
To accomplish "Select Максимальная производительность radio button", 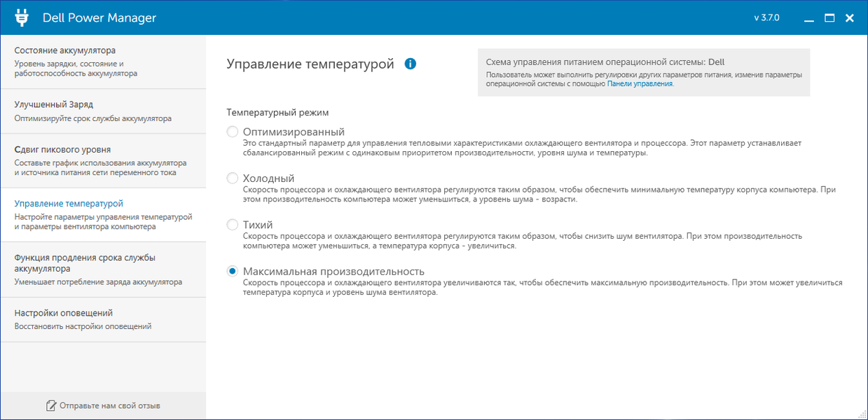I will click(233, 271).
